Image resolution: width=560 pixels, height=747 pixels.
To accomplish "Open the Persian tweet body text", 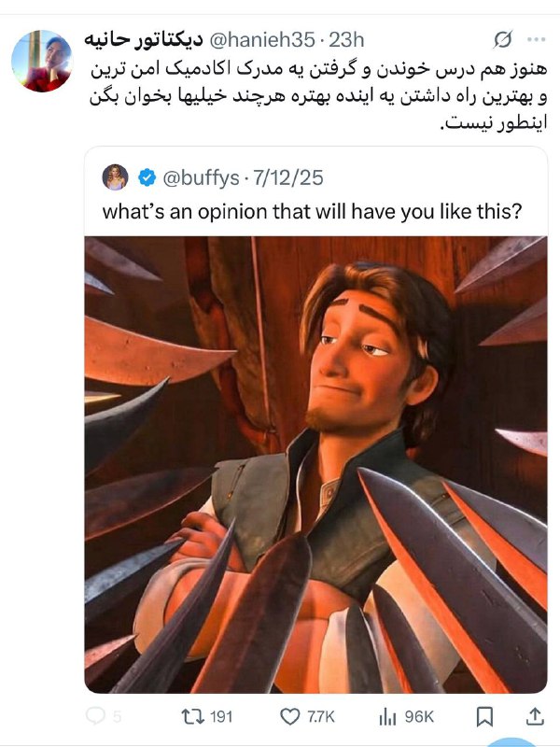I will coord(318,96).
